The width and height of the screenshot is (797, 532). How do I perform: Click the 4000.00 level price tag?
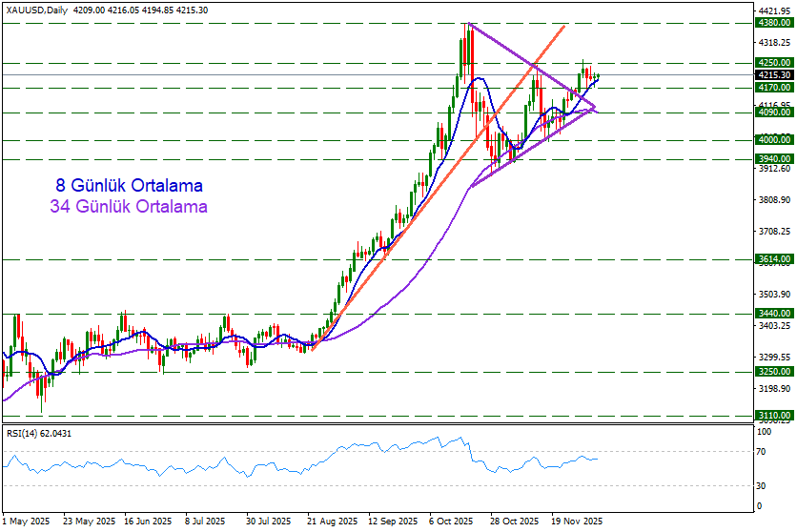coord(769,139)
